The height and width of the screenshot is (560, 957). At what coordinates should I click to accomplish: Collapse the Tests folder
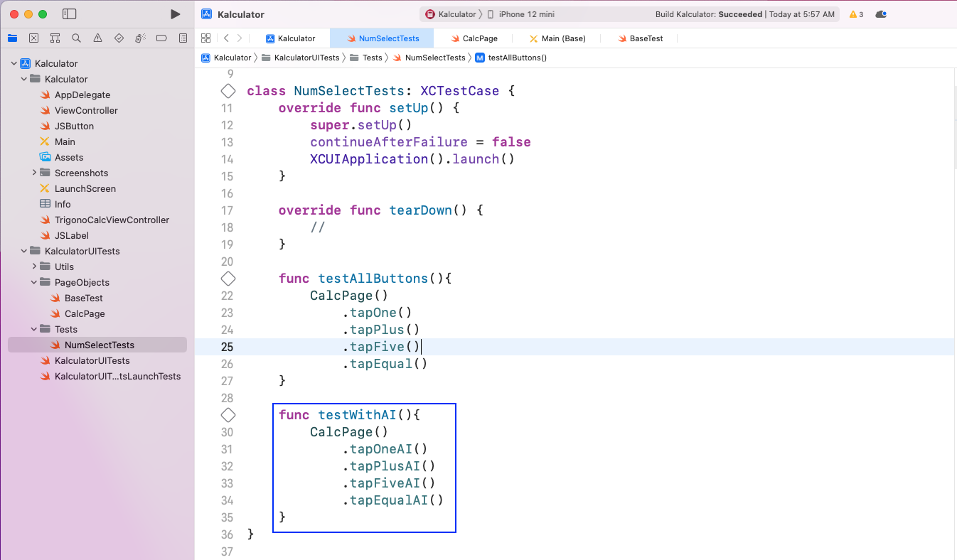(x=33, y=329)
